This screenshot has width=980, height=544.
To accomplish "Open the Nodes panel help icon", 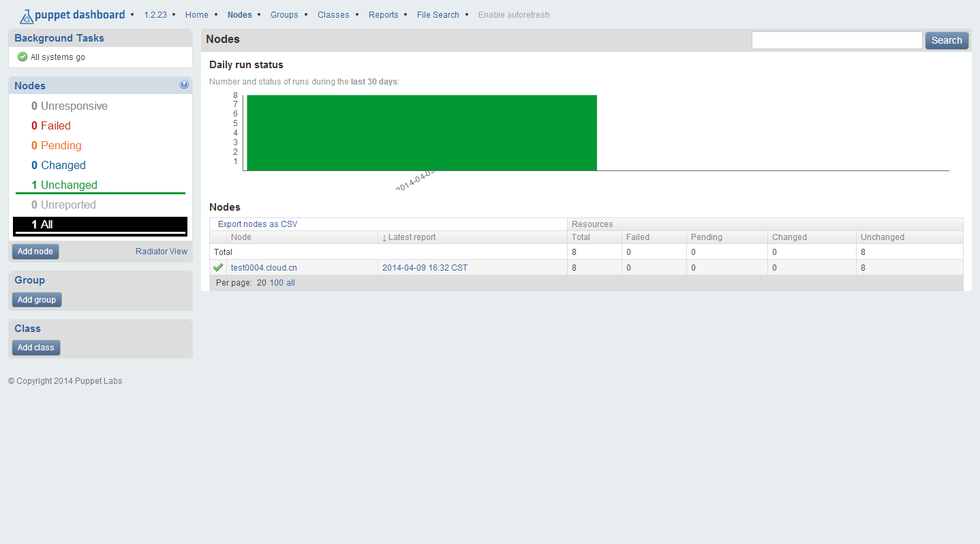I will pyautogui.click(x=184, y=85).
